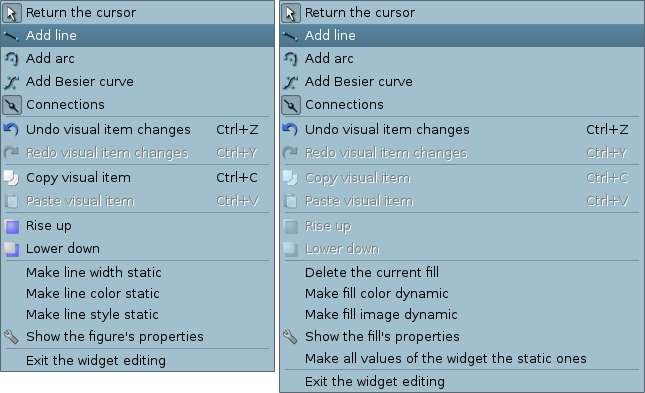Click the Rise up blue square icon
The height and width of the screenshot is (393, 645).
(12, 226)
